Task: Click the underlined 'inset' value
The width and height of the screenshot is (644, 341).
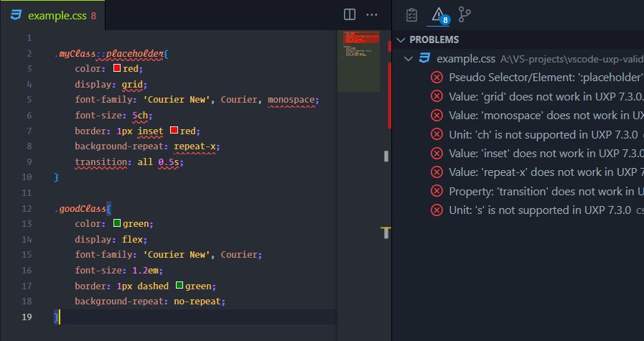Action: coord(150,131)
